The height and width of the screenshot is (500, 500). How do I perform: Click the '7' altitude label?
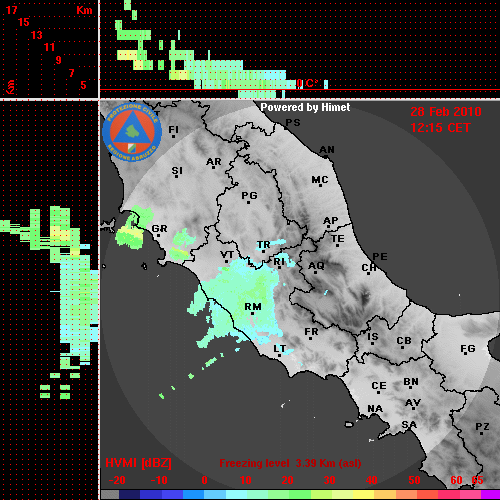coord(71,73)
